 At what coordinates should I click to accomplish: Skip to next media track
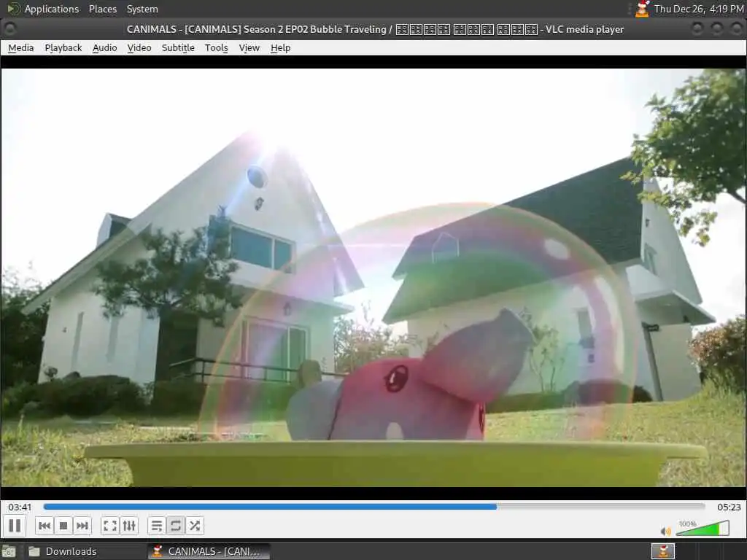[82, 526]
